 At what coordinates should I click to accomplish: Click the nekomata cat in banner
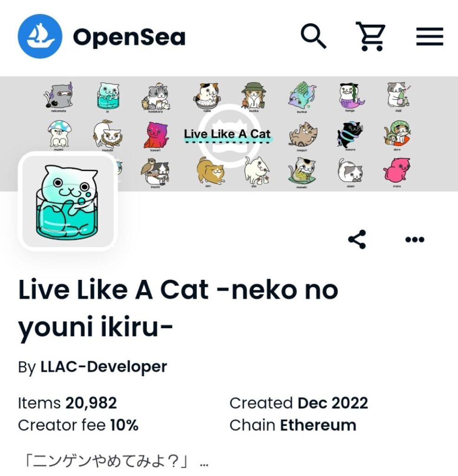(59, 97)
